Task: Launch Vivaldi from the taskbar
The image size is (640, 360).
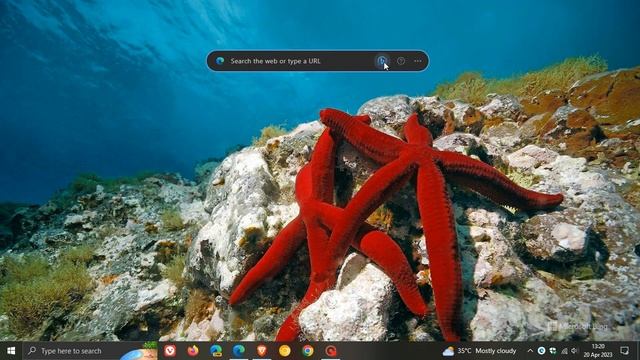Action: [x=170, y=351]
